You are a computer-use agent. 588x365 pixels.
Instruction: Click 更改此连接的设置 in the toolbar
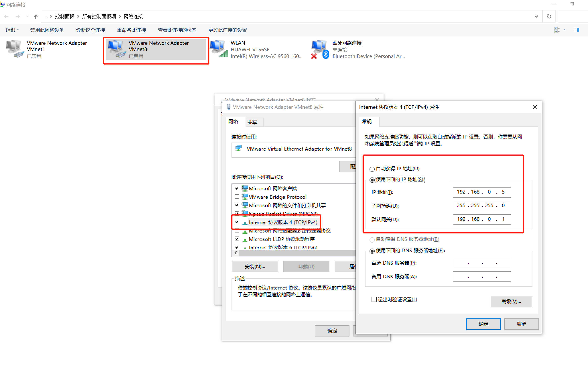coord(228,30)
